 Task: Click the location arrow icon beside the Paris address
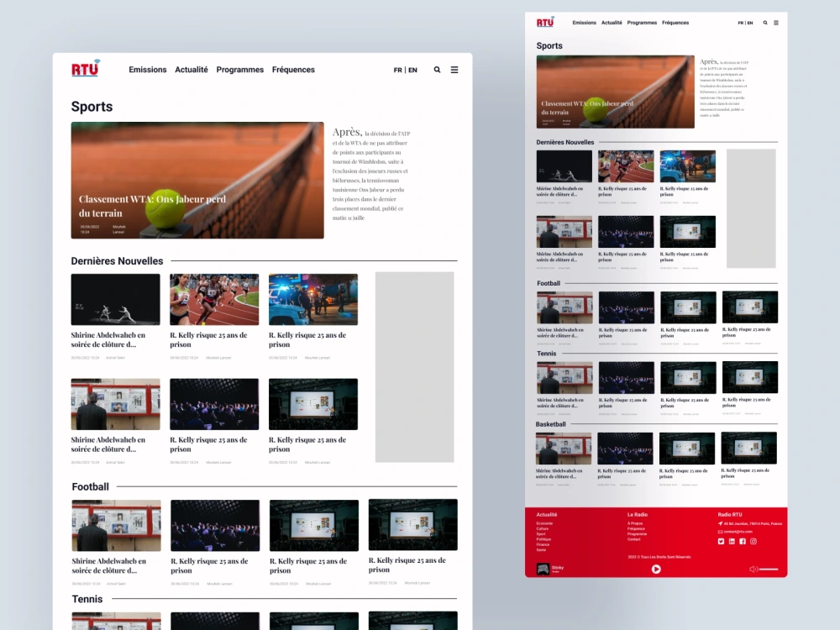point(720,523)
